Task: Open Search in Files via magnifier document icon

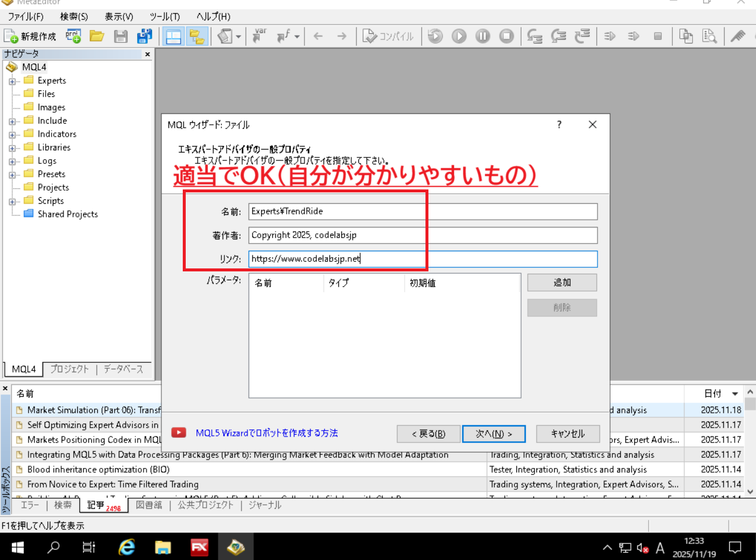Action: pos(710,36)
